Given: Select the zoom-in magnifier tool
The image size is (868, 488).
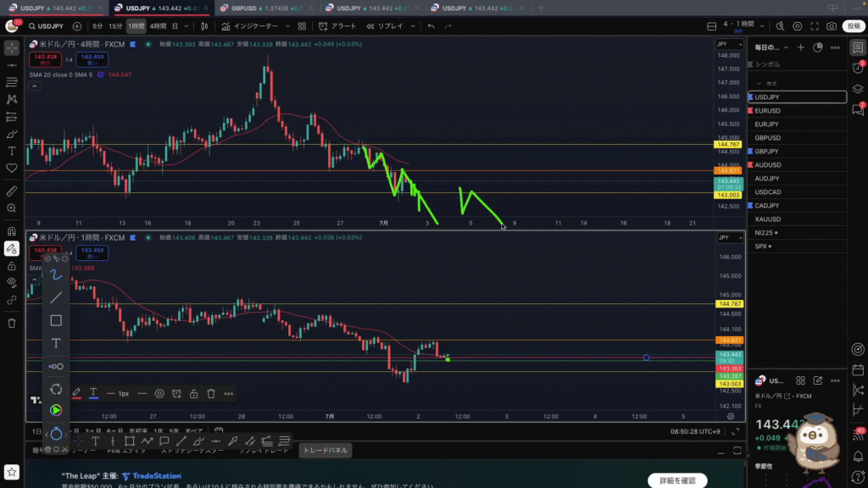Looking at the screenshot, I should (12, 208).
